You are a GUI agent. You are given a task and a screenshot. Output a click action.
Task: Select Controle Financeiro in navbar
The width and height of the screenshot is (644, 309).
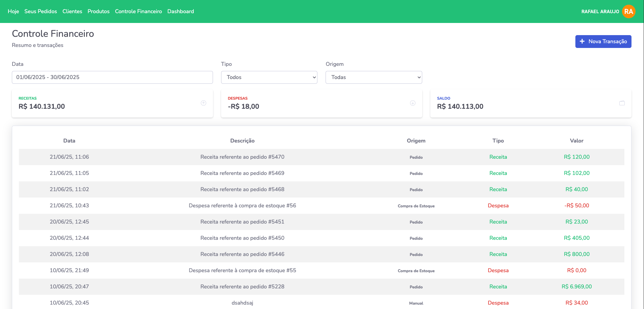tap(138, 11)
